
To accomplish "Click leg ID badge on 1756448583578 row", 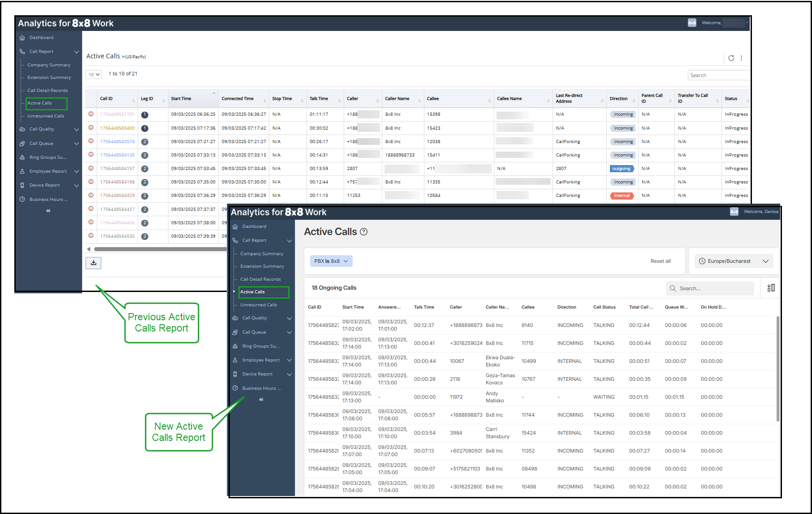I will pos(145,142).
